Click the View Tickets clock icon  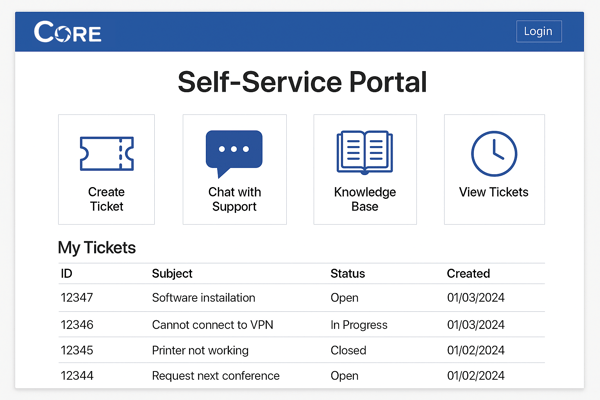pyautogui.click(x=494, y=153)
